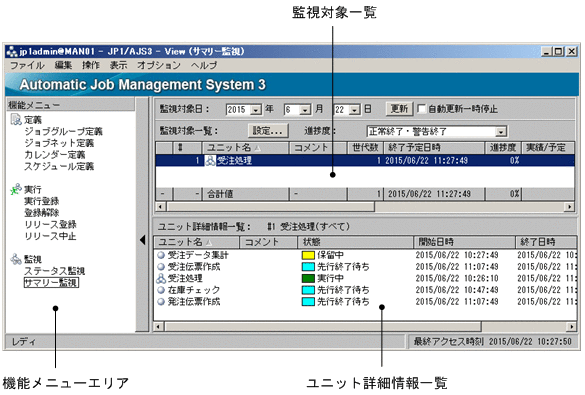Click the monitoring list scrollbar right arrow
The image size is (585, 395).
569,207
